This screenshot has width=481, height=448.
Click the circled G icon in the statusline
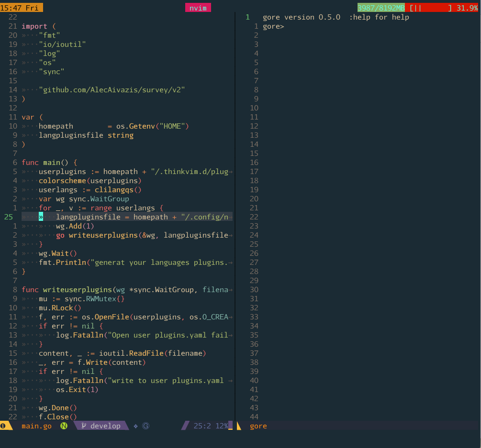tap(145, 426)
